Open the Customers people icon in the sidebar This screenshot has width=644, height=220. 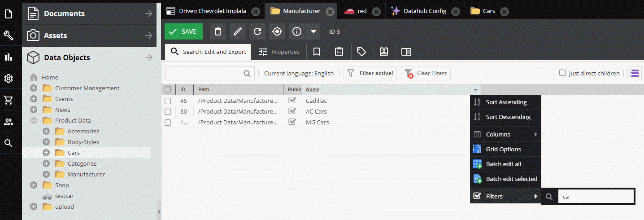pos(9,122)
